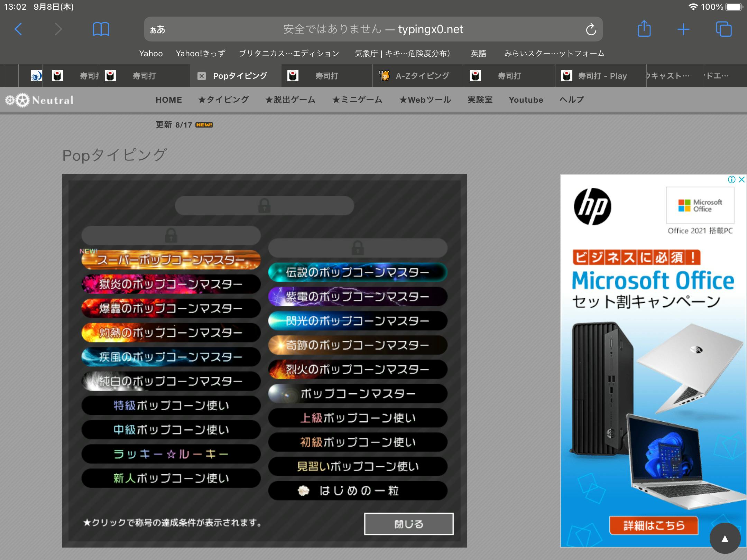Close the Popタイピング tab

202,76
